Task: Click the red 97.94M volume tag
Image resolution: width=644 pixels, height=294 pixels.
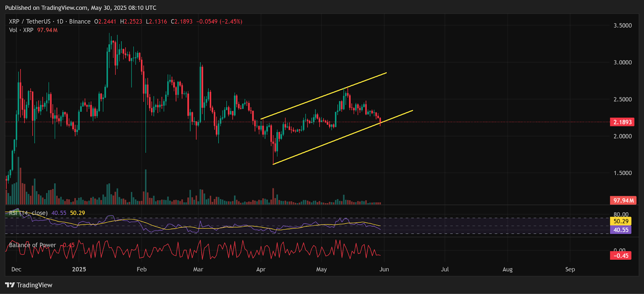Action: [x=623, y=200]
